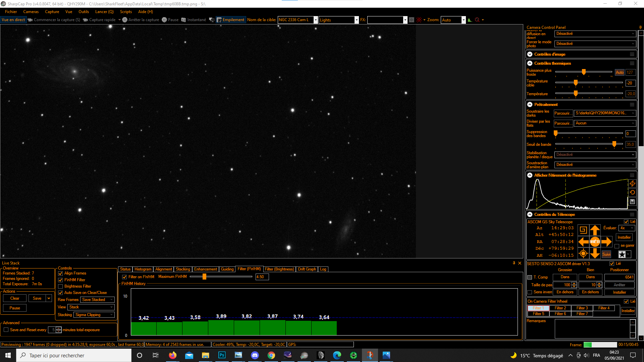
Task: Toggle the Align Frames checkbox
Action: [60, 274]
